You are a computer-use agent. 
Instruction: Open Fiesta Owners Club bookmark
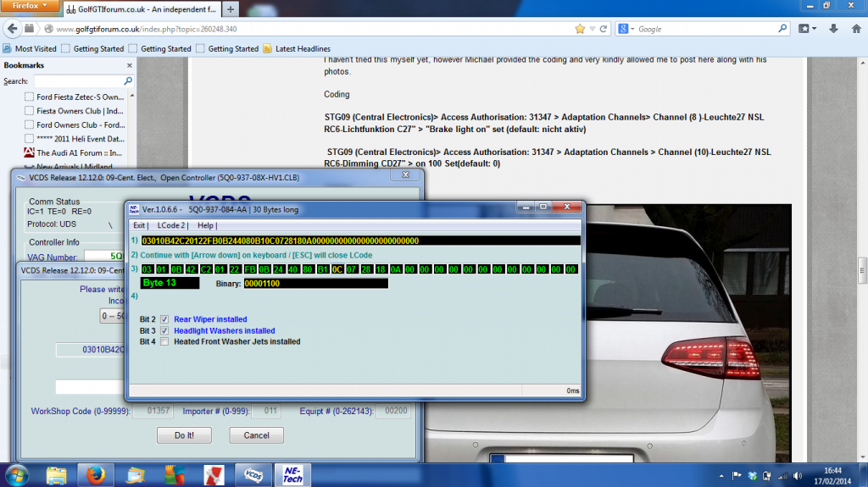pyautogui.click(x=75, y=111)
